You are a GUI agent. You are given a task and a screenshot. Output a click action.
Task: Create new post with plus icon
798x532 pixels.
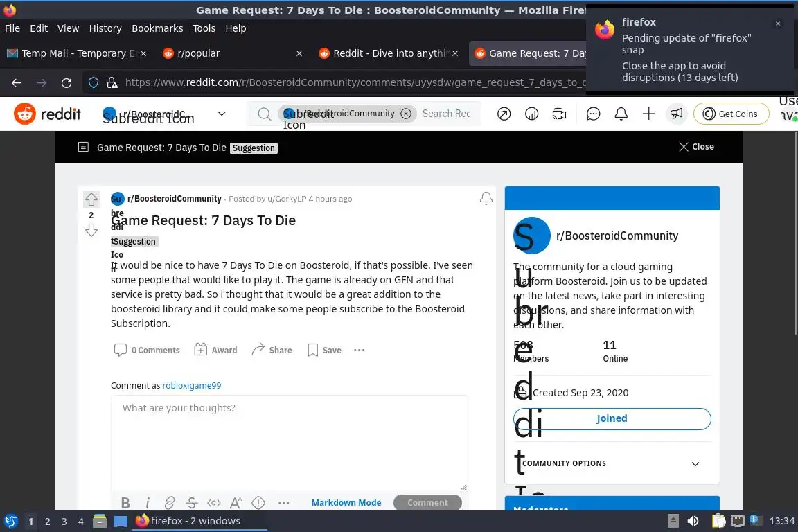tap(649, 114)
